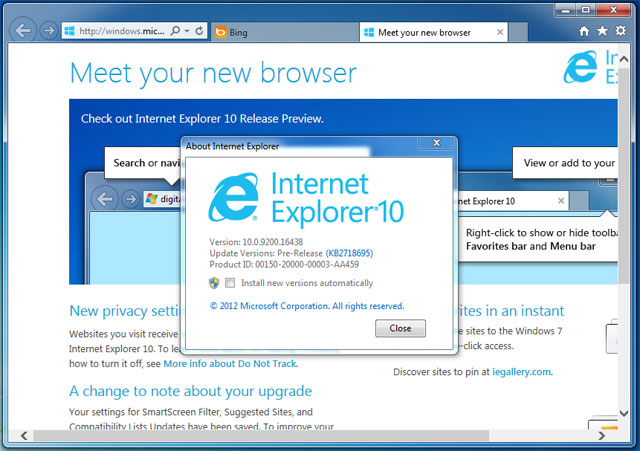Go back with the browser back arrow
Screen dimensions: 640x451
(x=23, y=30)
